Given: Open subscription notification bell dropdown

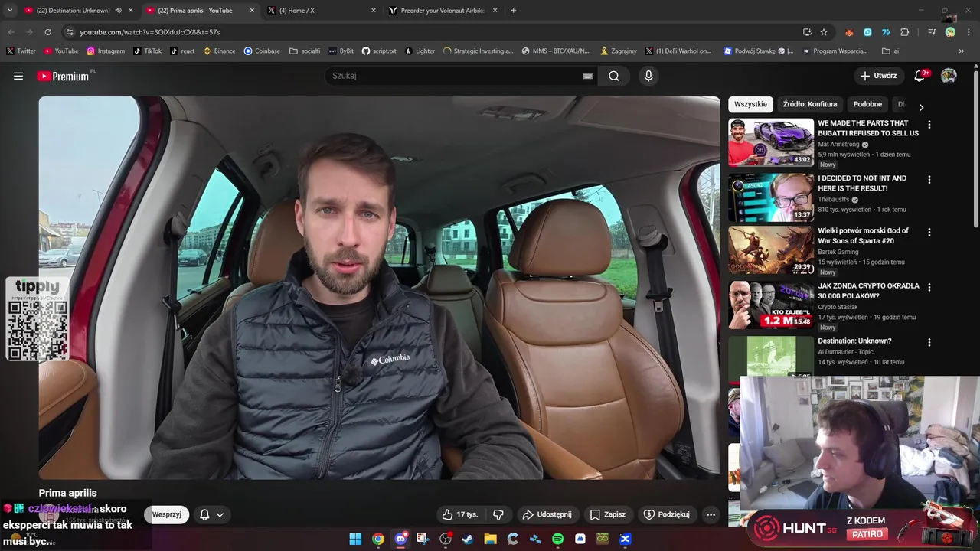Looking at the screenshot, I should click(211, 514).
